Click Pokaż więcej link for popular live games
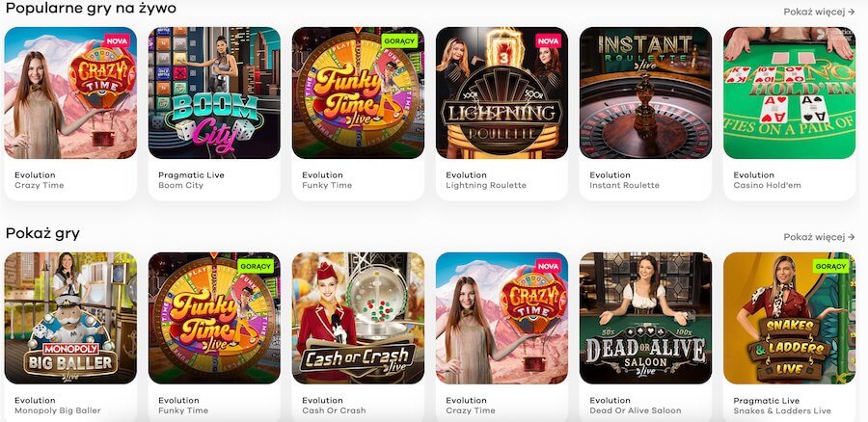This screenshot has height=422, width=868. tap(819, 12)
